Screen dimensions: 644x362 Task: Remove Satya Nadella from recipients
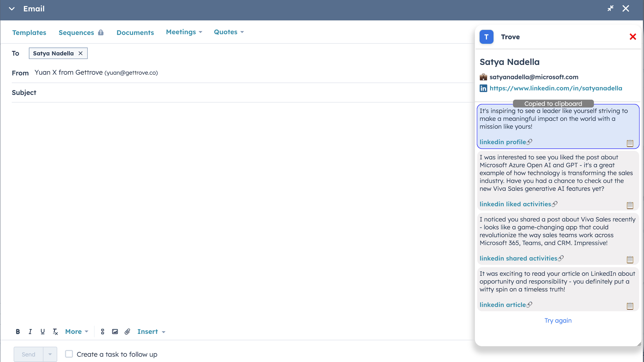tap(81, 53)
